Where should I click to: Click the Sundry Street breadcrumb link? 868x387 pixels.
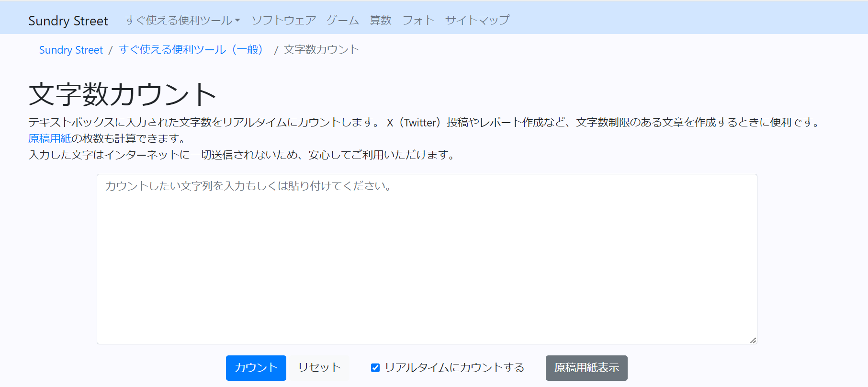point(71,50)
